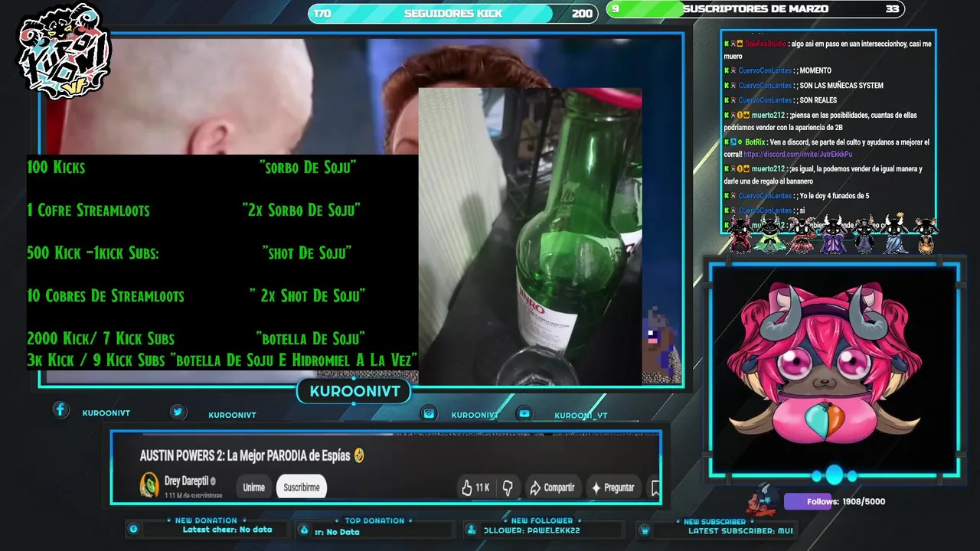Click the thumbs-down dislike icon

(507, 487)
